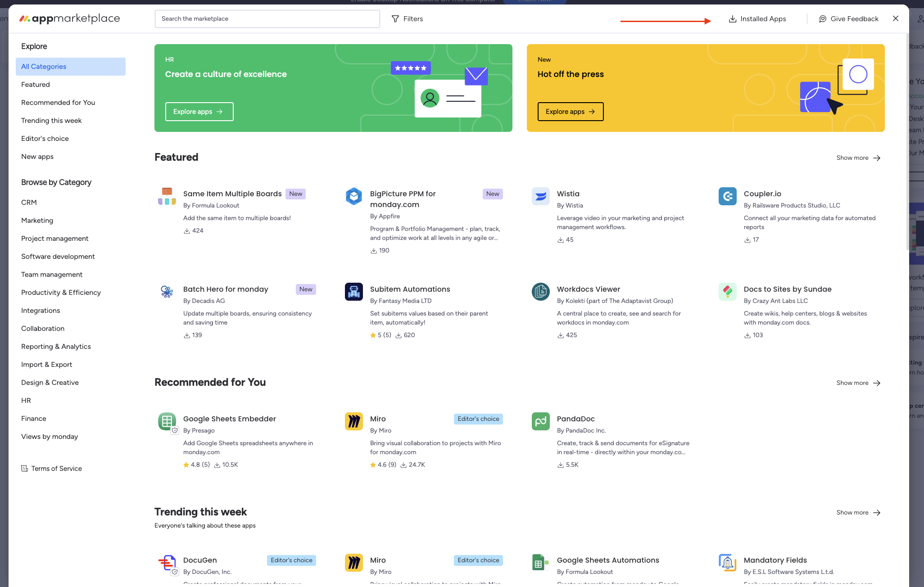Click the Subitem Automations 620 installs count
Screen dimensions: 924x587
pyautogui.click(x=405, y=335)
